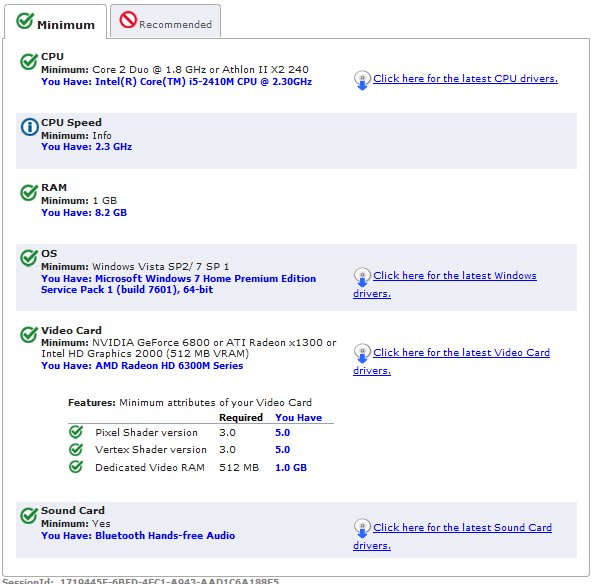Open the latest CPU drivers link
This screenshot has width=594, height=584.
[465, 79]
